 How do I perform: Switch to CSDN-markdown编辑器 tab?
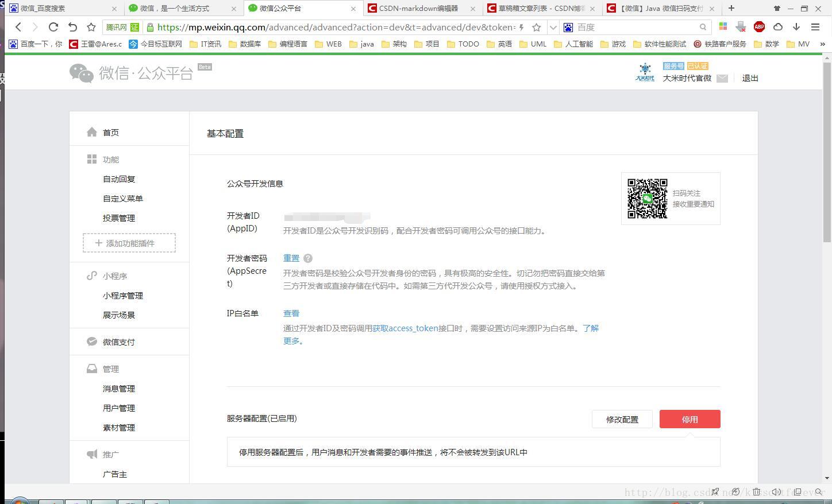[x=422, y=8]
